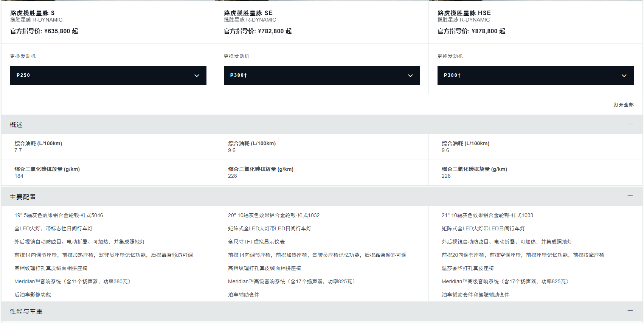Click the price ¥782,800 起
This screenshot has height=323, width=644.
(275, 31)
